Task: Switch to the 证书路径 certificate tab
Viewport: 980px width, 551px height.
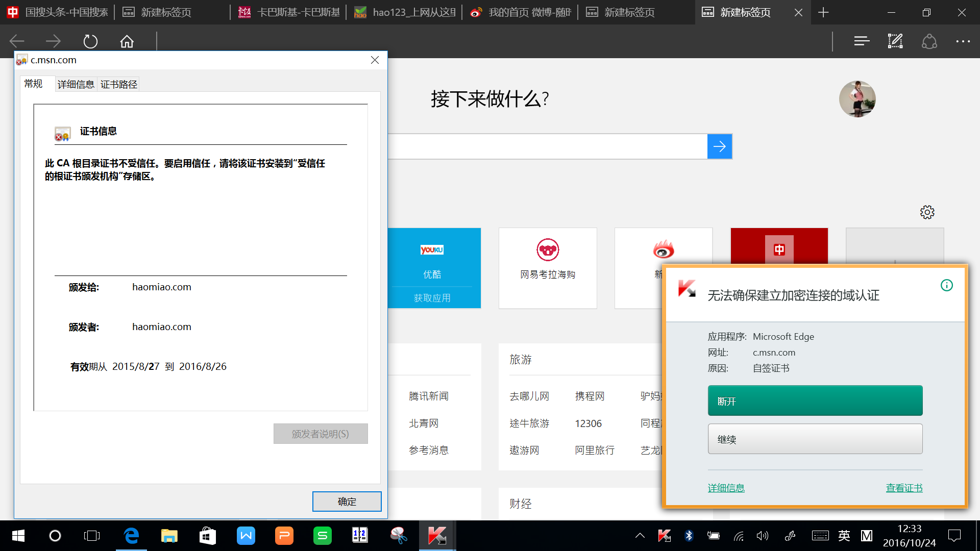Action: click(119, 84)
